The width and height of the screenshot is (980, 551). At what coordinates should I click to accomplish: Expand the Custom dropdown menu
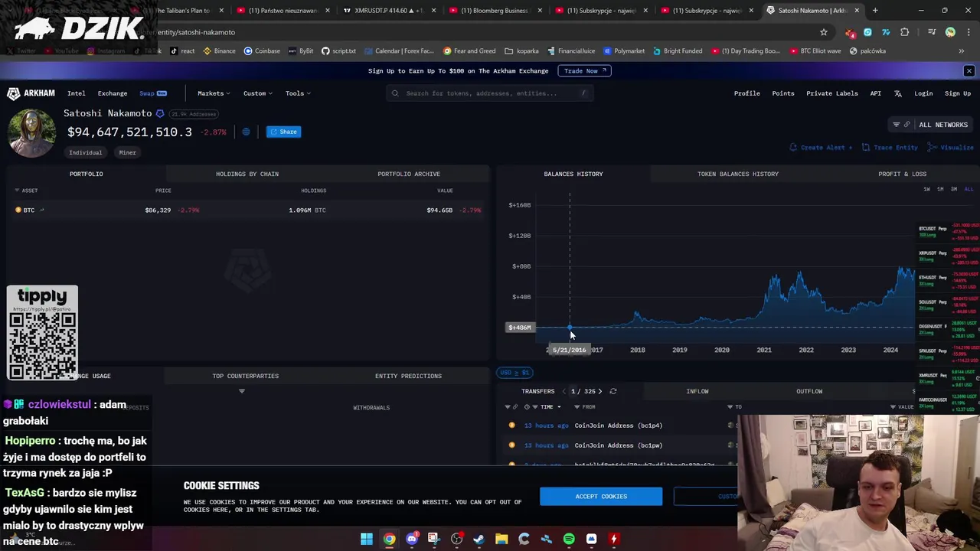point(257,93)
